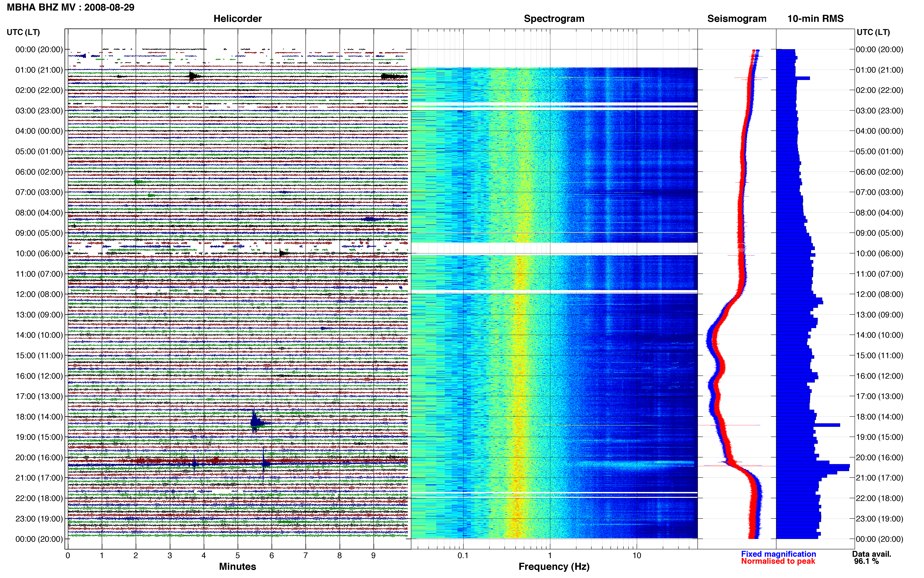Click the "3" tick on the Minutes axis

170,556
